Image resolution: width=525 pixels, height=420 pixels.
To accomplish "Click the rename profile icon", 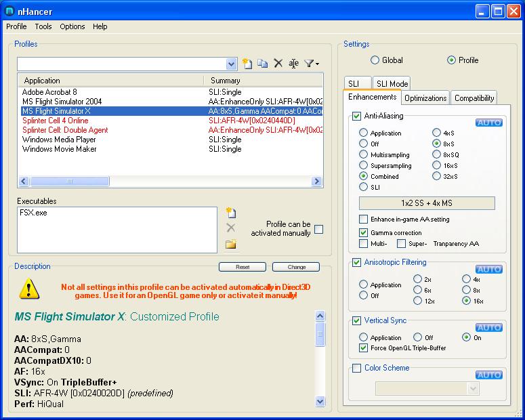I will (293, 64).
